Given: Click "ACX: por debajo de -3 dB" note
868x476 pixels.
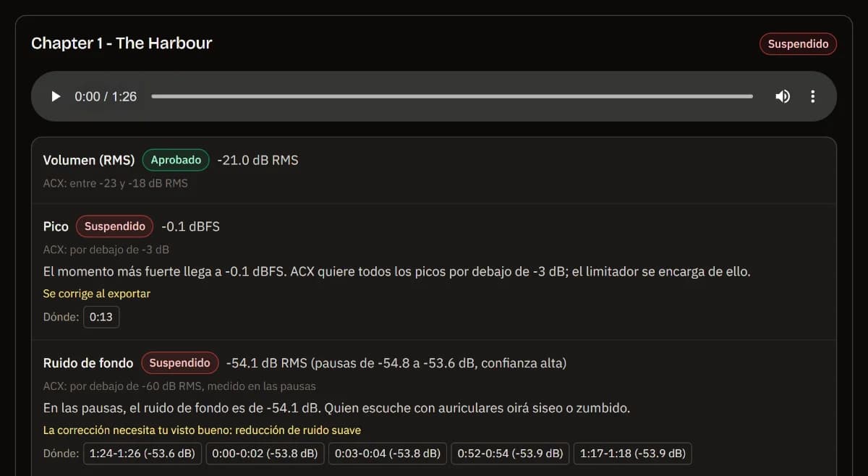Looking at the screenshot, I should pyautogui.click(x=106, y=250).
